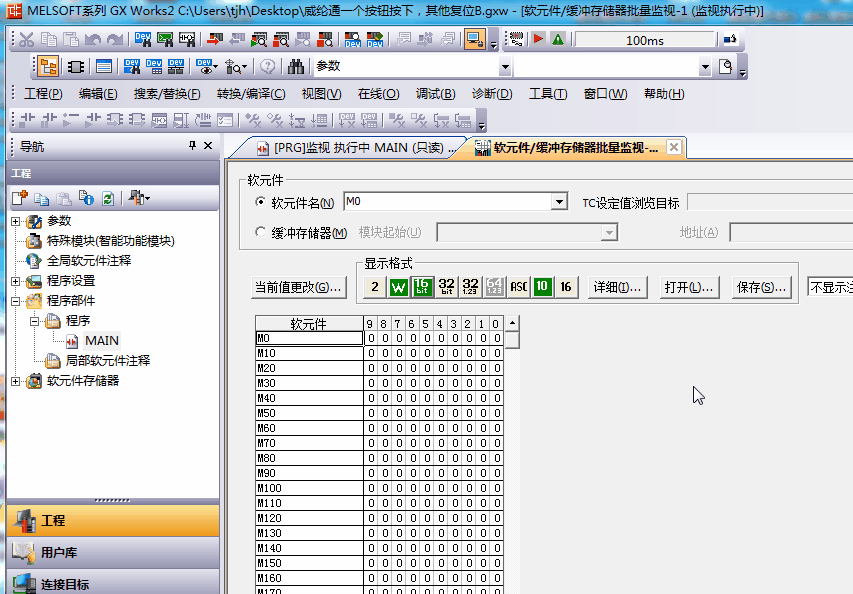
Task: Click the green W word display format icon
Action: (x=398, y=287)
